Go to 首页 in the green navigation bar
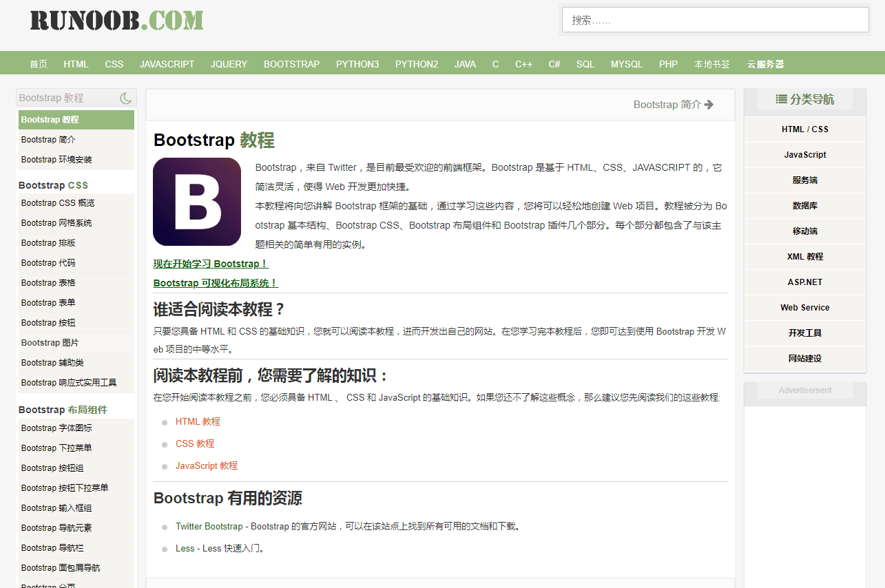This screenshot has width=885, height=588. pyautogui.click(x=39, y=64)
